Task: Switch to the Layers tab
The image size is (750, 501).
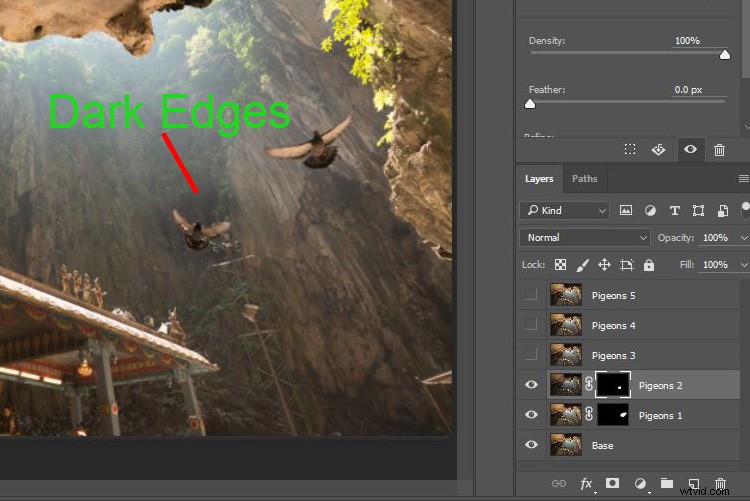Action: point(539,178)
